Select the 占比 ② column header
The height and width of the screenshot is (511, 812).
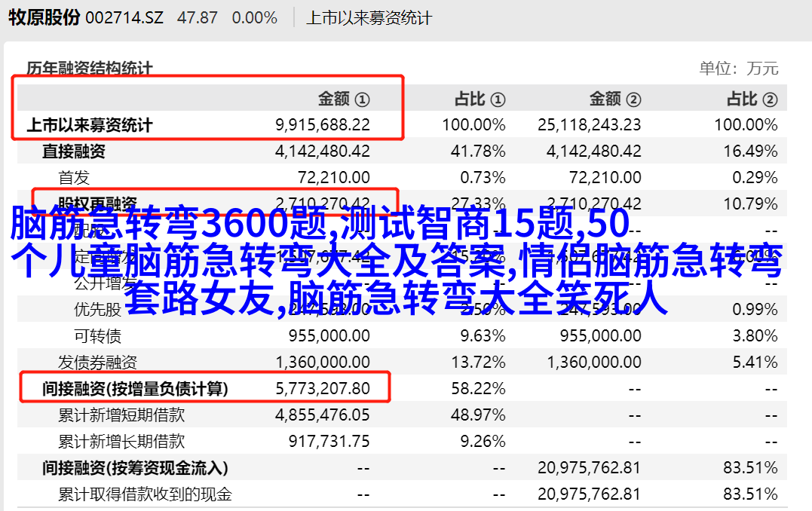(751, 99)
